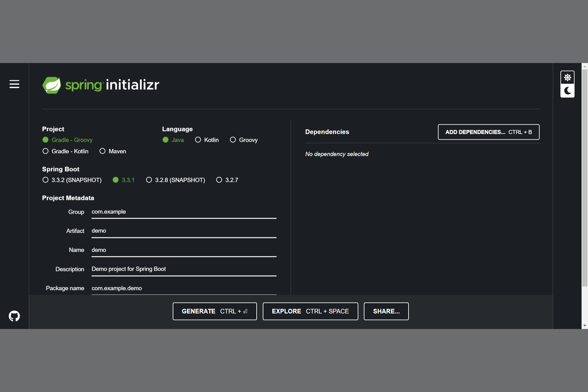Click the page vertical scrollbar
This screenshot has height=392, width=588.
point(585,178)
